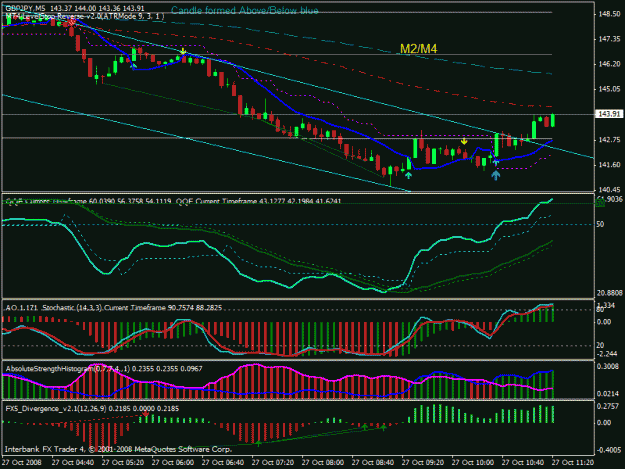Click the current price tag 143.91

(x=608, y=114)
